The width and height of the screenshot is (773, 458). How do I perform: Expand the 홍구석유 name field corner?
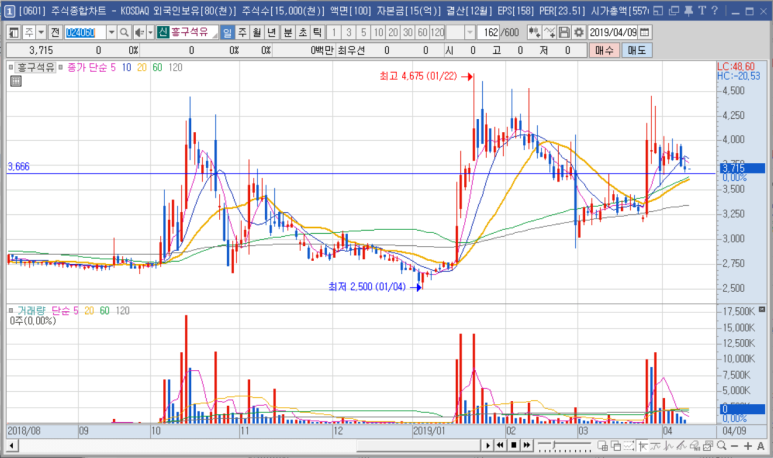tap(214, 35)
